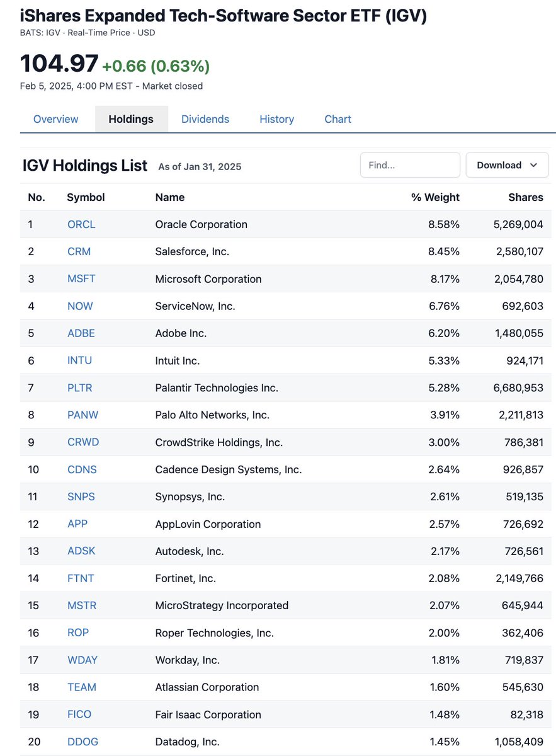Click the Symbol column header

tap(86, 197)
